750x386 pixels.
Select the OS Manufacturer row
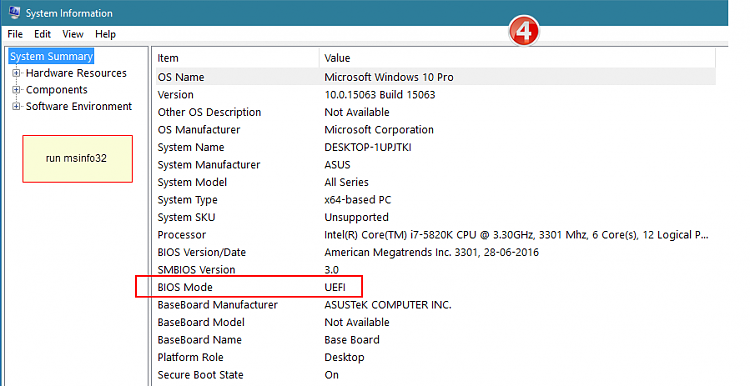(436, 130)
